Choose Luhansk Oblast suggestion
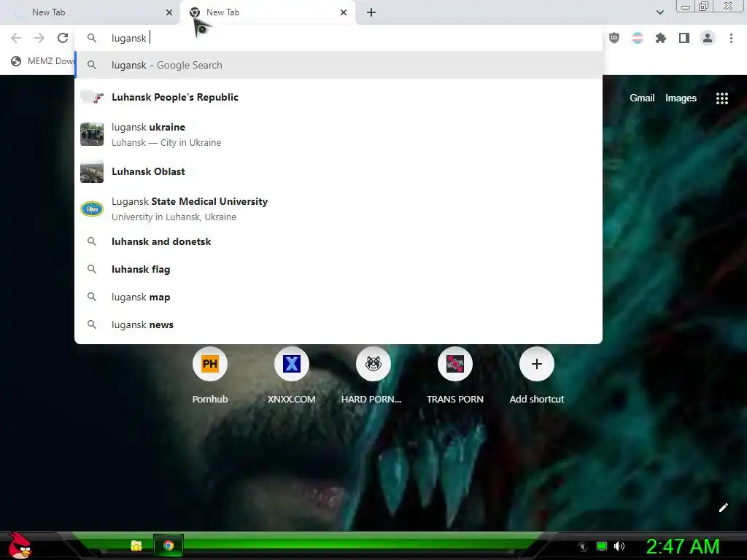The width and height of the screenshot is (747, 560). 338,171
